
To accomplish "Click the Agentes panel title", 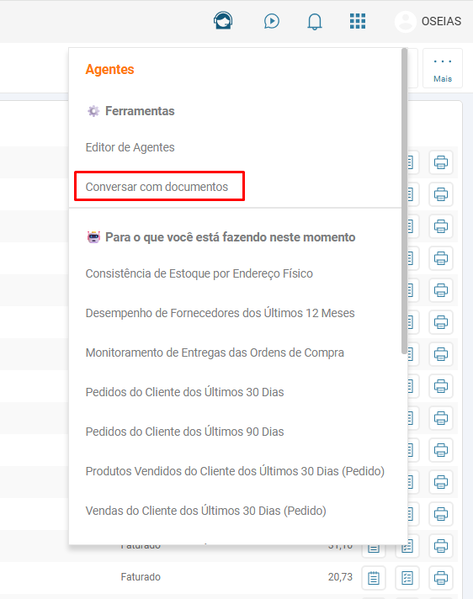I will 110,70.
